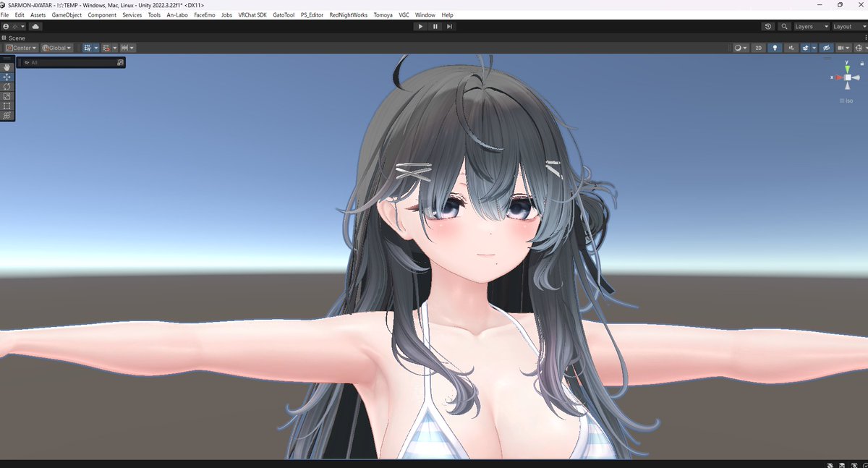
Task: Click the global search magnifier icon
Action: 785,26
